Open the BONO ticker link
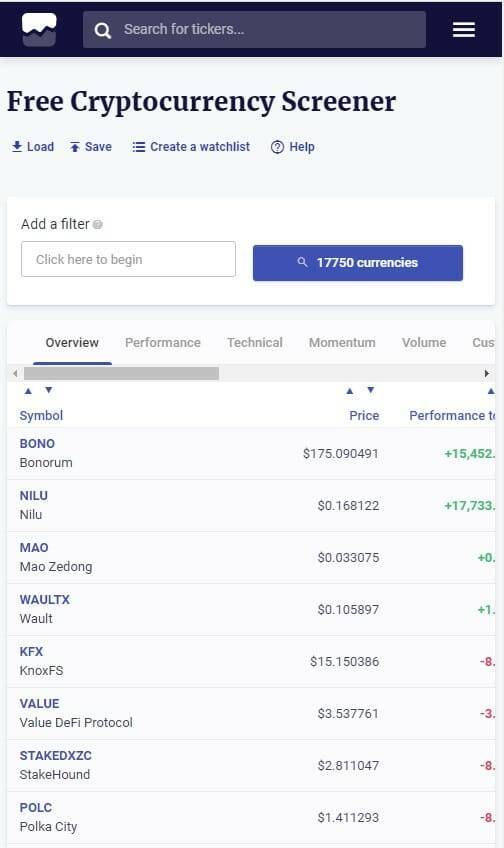The width and height of the screenshot is (504, 848). click(x=37, y=443)
